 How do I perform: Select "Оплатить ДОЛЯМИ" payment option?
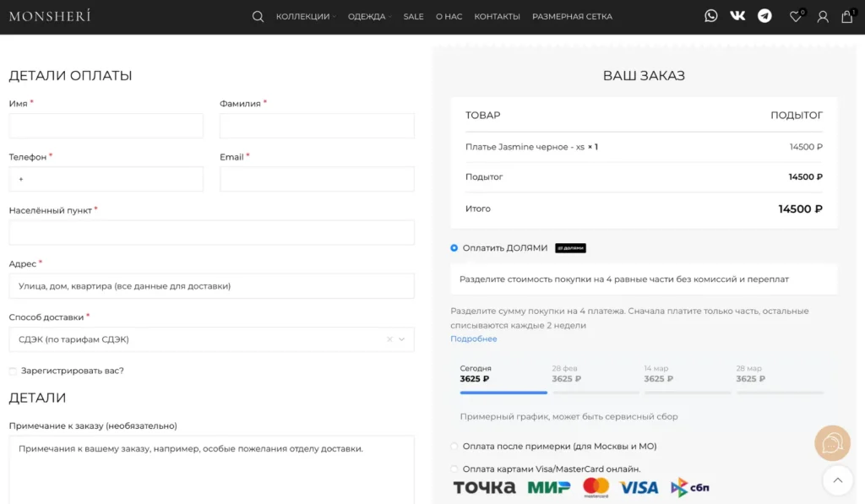coord(454,248)
